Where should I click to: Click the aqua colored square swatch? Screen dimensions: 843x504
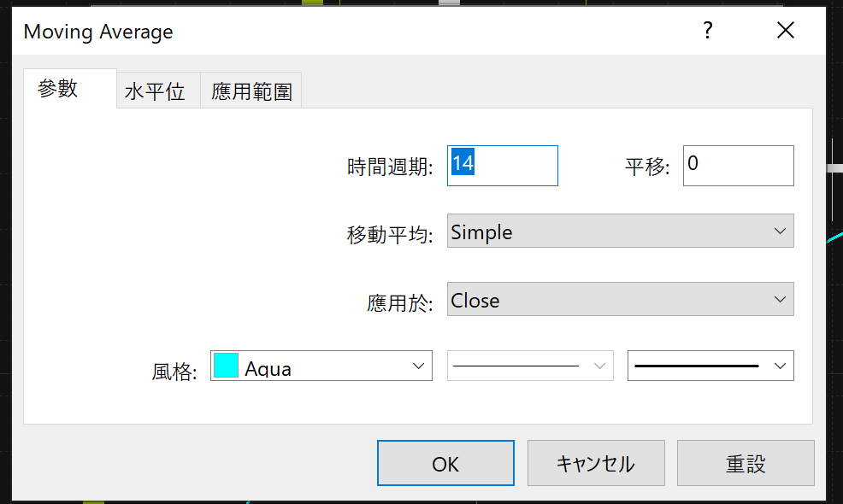pos(226,366)
